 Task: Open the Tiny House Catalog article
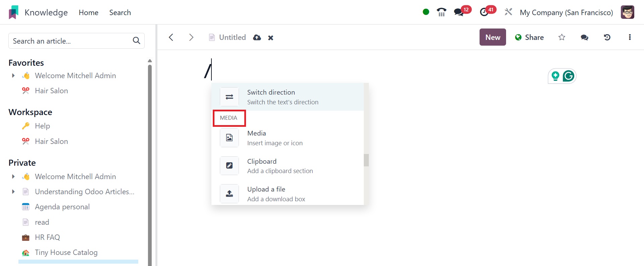(66, 253)
